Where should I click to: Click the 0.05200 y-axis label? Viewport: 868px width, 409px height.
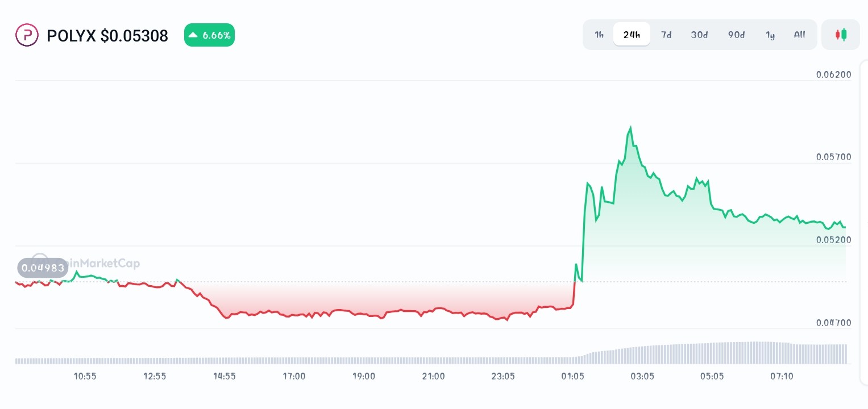click(834, 240)
